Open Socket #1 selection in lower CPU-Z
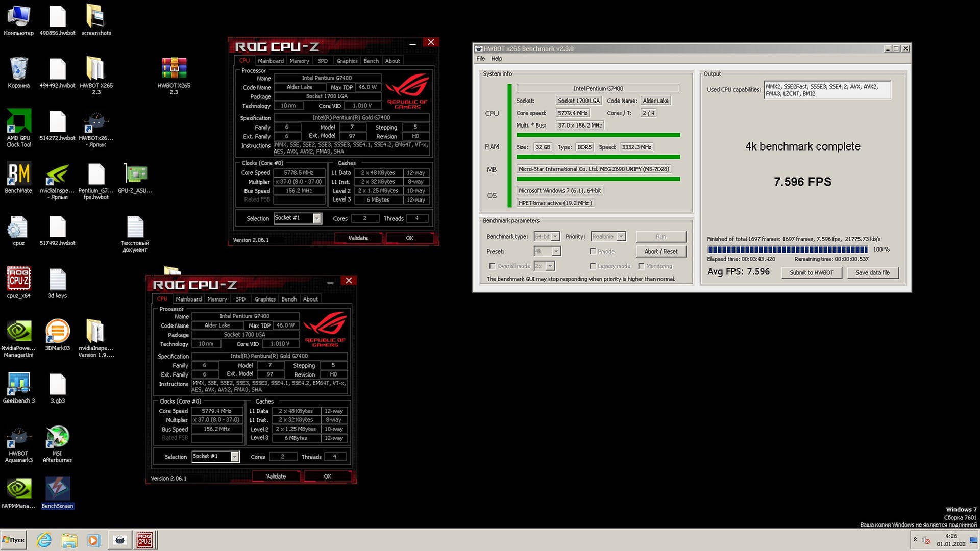This screenshot has width=980, height=551. (x=215, y=457)
